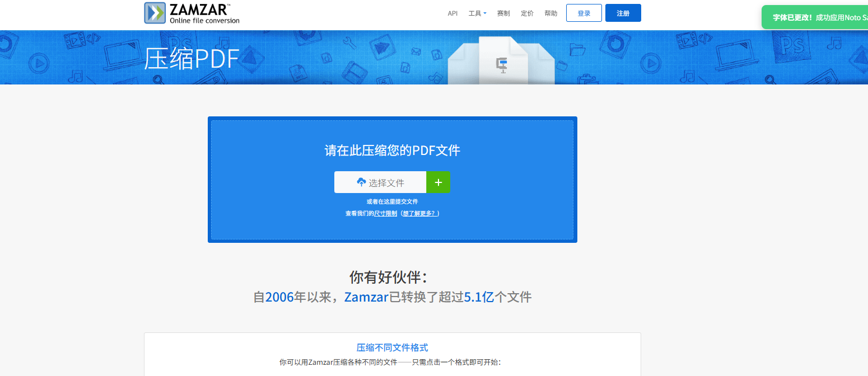Click the green plus add-source button

(438, 182)
